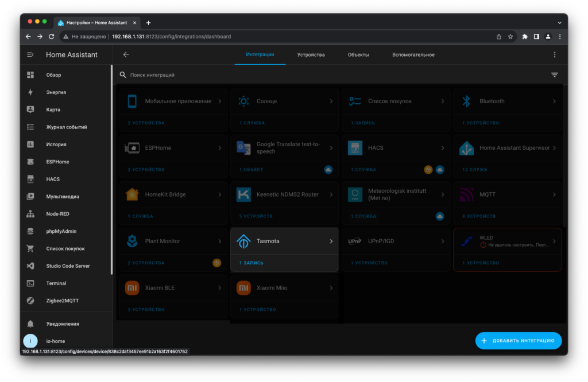Screen dimensions: 588x382
Task: Open Карта map panel
Action: point(66,110)
